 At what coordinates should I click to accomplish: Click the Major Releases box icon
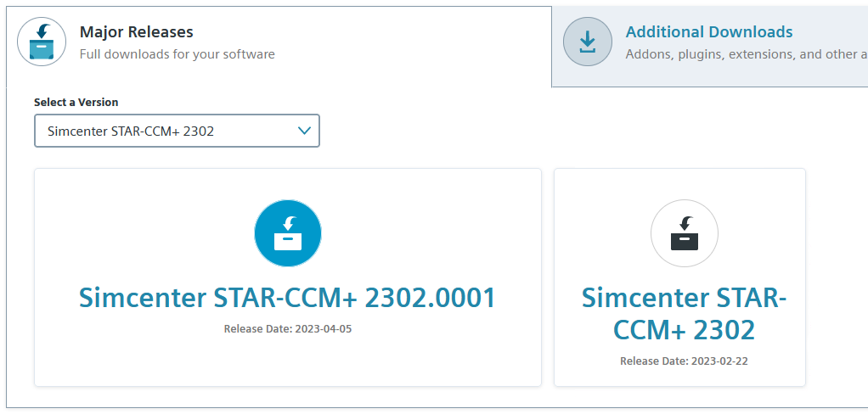(x=42, y=42)
